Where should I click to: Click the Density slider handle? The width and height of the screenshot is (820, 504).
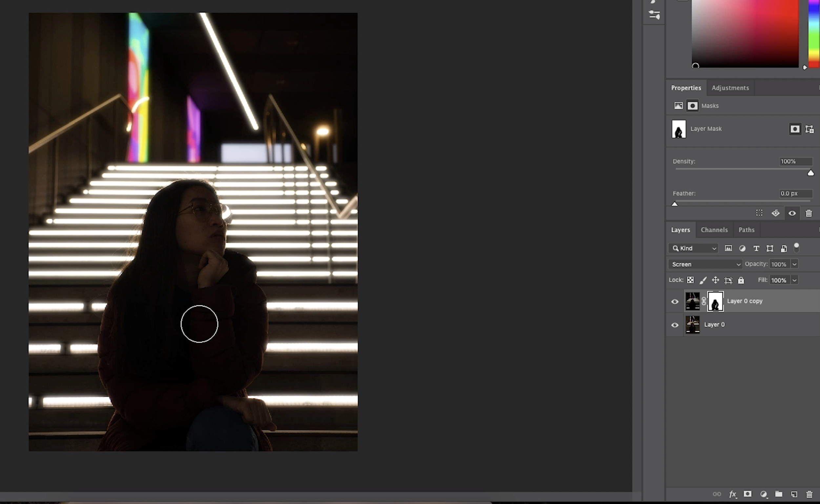click(810, 173)
